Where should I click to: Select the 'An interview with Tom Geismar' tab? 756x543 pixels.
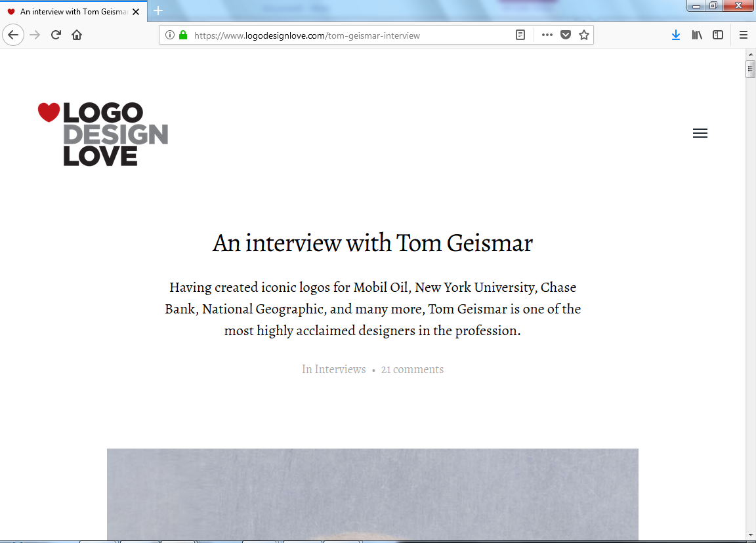(73, 12)
